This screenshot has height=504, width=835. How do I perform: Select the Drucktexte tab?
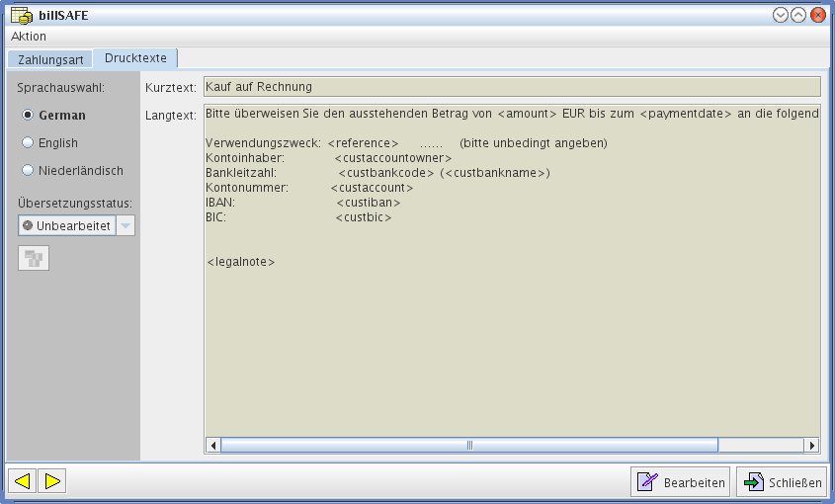pyautogui.click(x=135, y=58)
